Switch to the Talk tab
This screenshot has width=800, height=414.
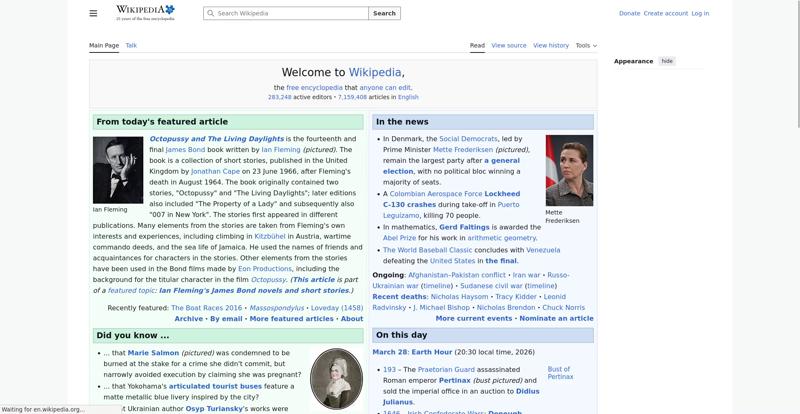[131, 45]
